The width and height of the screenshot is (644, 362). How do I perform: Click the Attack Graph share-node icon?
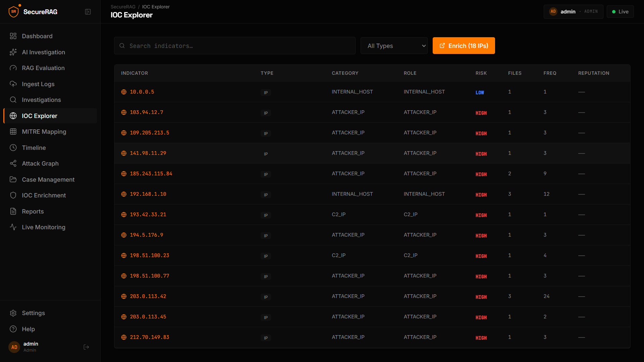point(13,164)
